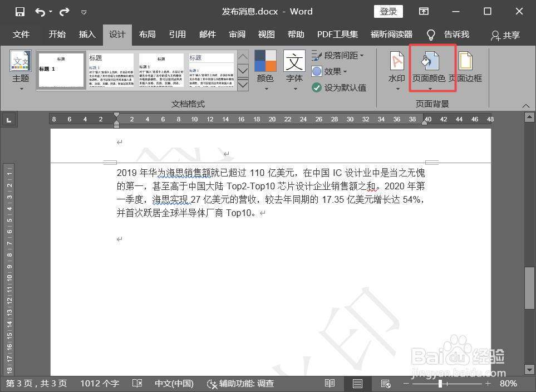
Task: Click the 登录 (Sign in) button
Action: (x=388, y=11)
